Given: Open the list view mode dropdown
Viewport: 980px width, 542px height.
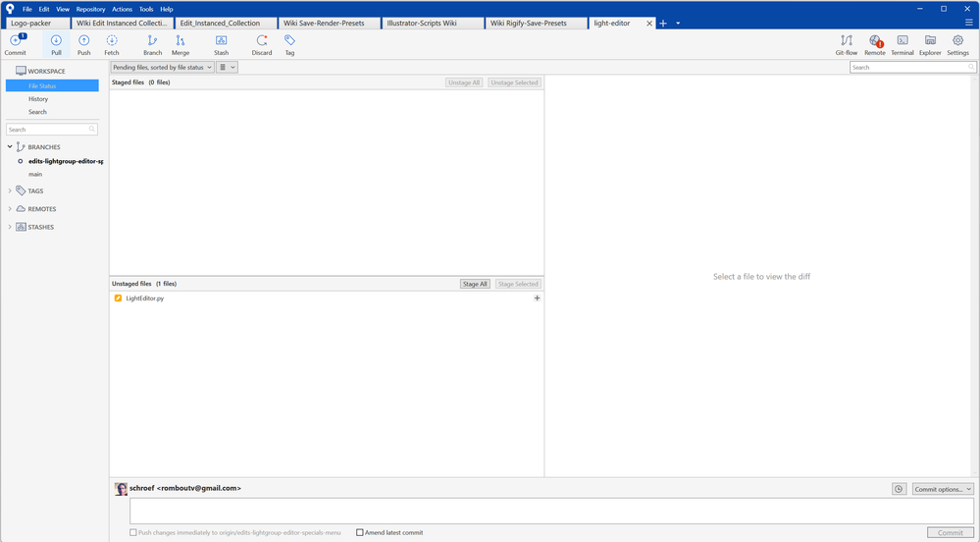Looking at the screenshot, I should [x=227, y=67].
